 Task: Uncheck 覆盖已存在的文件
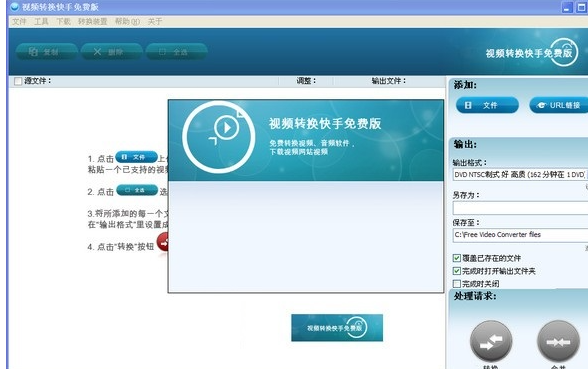click(457, 258)
